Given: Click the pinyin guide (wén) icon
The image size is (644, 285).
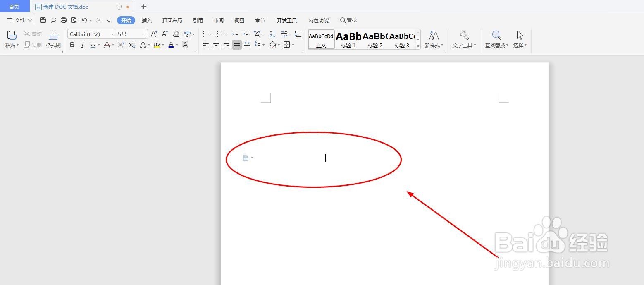Looking at the screenshot, I should 188,34.
